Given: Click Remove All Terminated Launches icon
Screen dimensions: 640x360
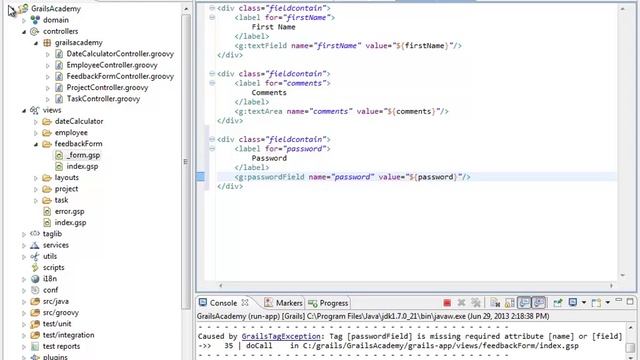Looking at the screenshot, I should [x=476, y=303].
